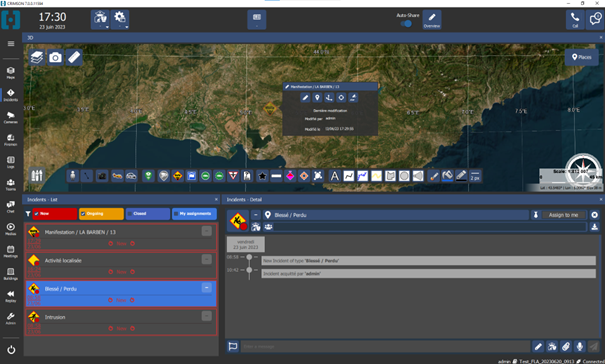The width and height of the screenshot is (605, 364).
Task: Open the Chat section in sidebar
Action: (11, 207)
